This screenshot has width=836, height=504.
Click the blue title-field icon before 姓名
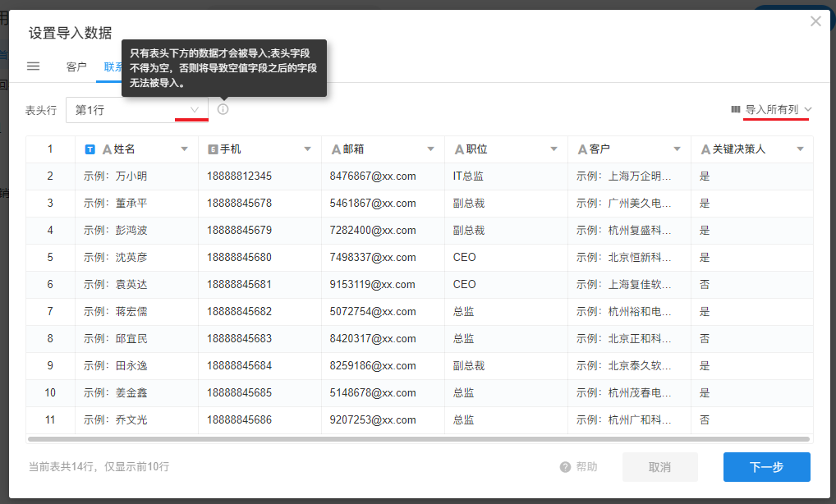click(x=90, y=149)
